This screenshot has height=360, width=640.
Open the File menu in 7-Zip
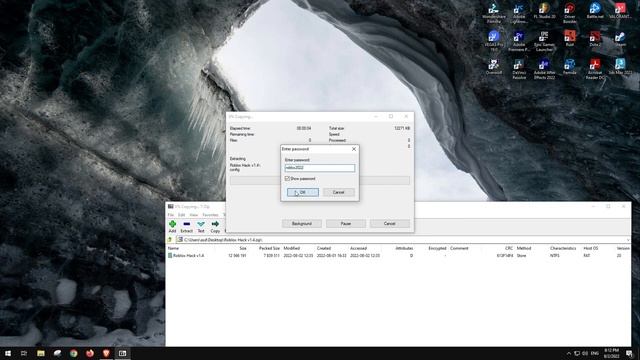tap(171, 215)
